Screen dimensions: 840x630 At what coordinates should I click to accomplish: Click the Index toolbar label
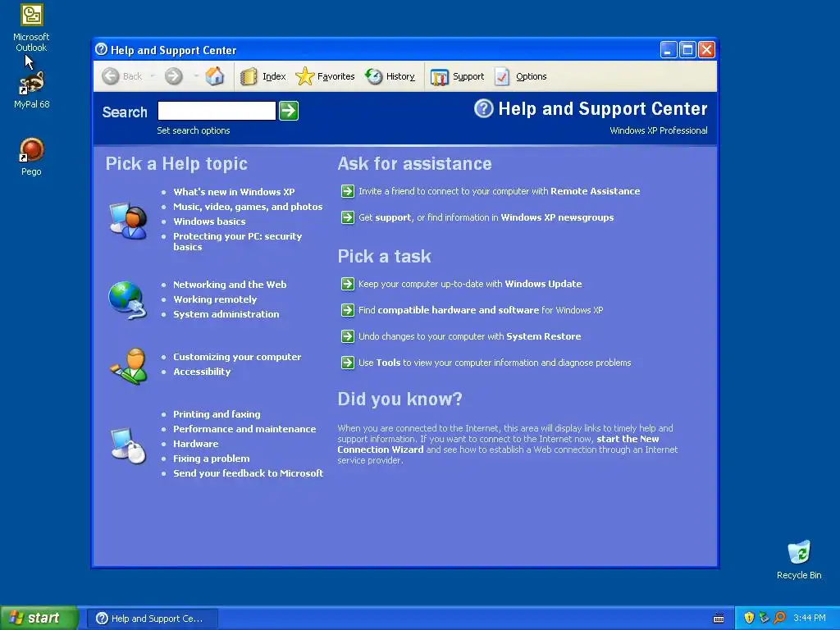[x=274, y=76]
